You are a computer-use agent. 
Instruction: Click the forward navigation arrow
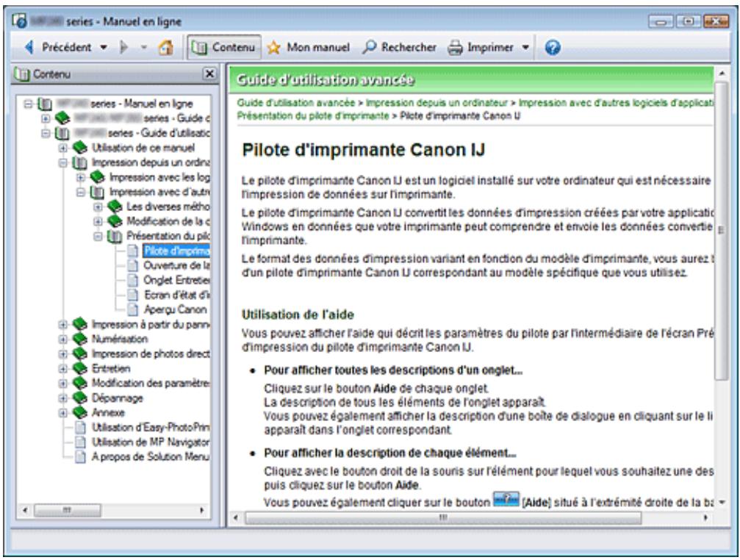click(x=123, y=47)
